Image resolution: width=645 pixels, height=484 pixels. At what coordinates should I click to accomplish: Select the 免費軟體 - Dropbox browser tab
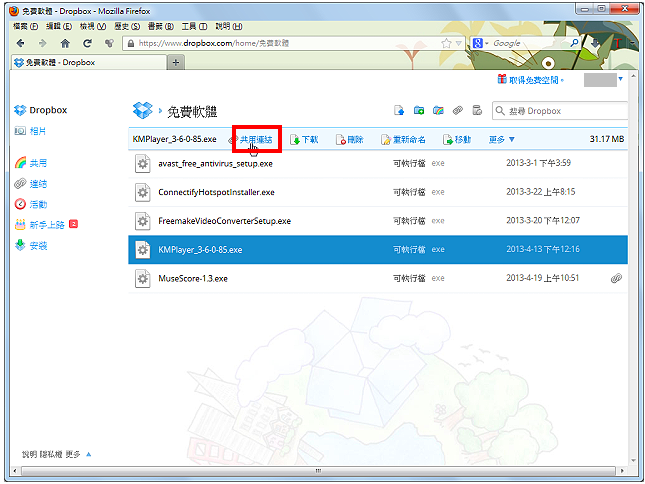point(88,63)
